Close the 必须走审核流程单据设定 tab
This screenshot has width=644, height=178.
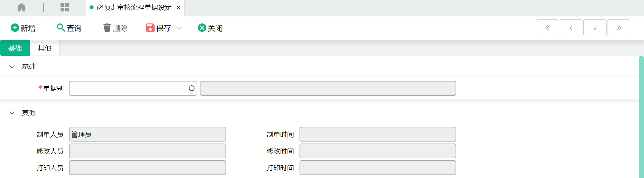pos(178,7)
